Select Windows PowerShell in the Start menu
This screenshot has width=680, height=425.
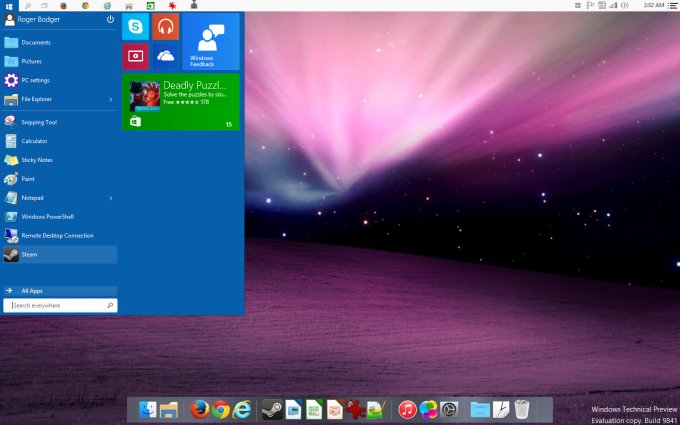(47, 216)
